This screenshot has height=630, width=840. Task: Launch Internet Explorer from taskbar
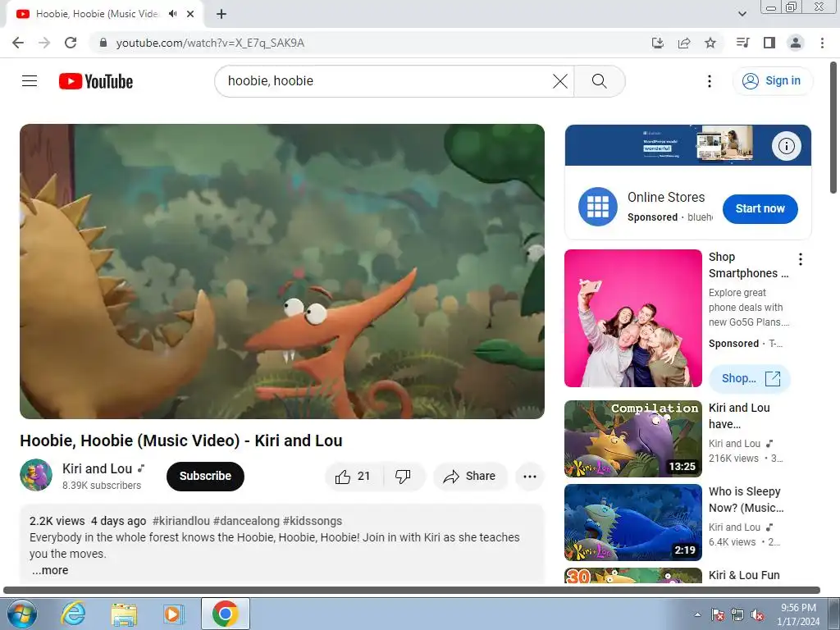[x=73, y=614]
